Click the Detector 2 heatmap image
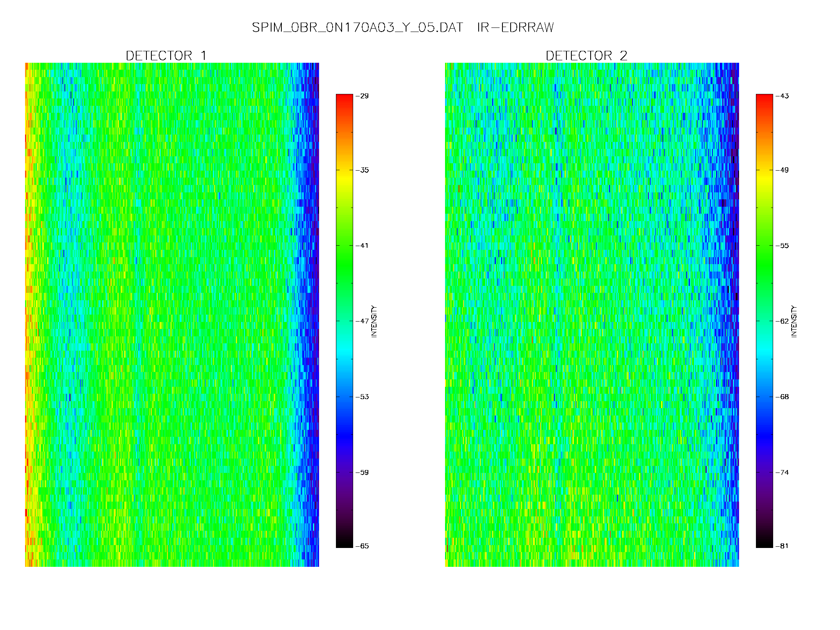 click(x=592, y=315)
